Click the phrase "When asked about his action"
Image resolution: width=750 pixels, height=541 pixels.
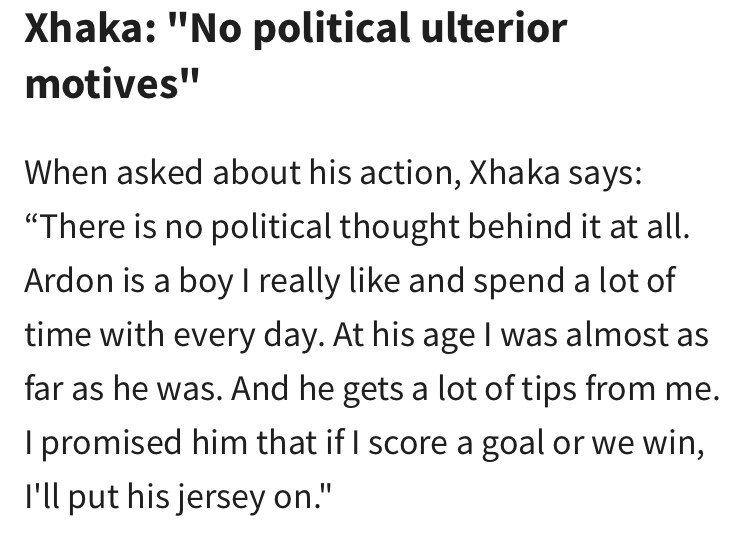238,173
